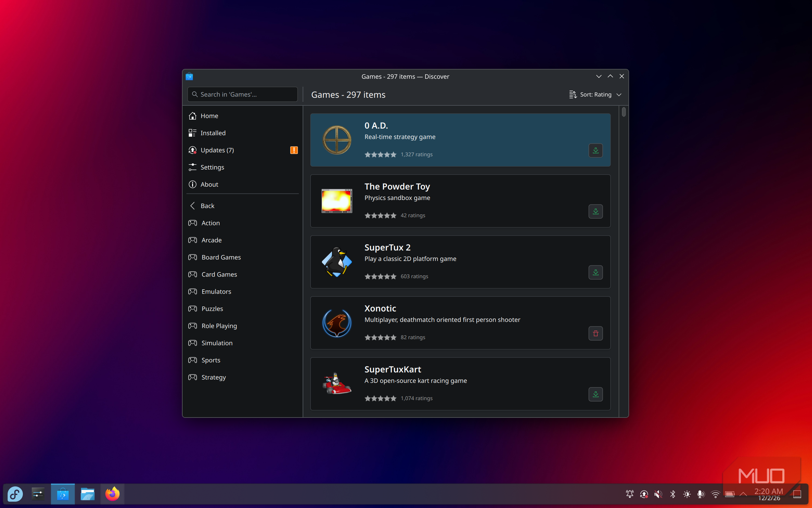This screenshot has width=812, height=508.
Task: Open the software updates tray icon
Action: [x=644, y=494]
